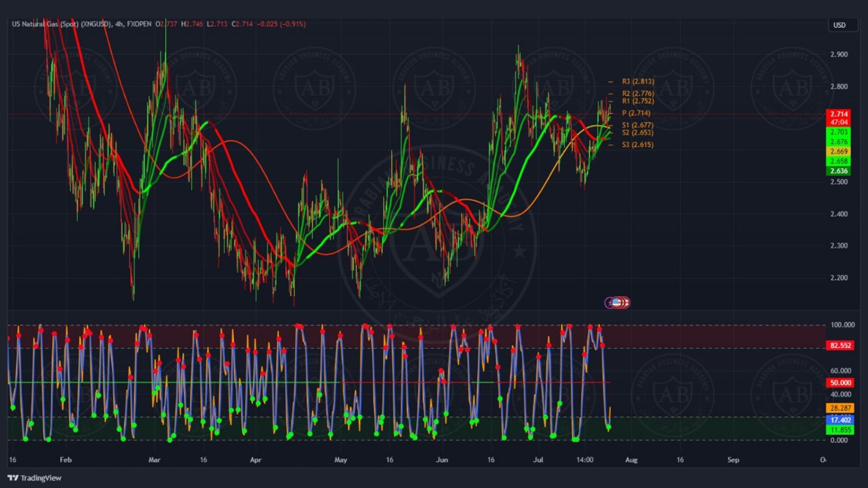Select the R1 (2.752) pivot label
The width and height of the screenshot is (868, 488).
coord(638,101)
